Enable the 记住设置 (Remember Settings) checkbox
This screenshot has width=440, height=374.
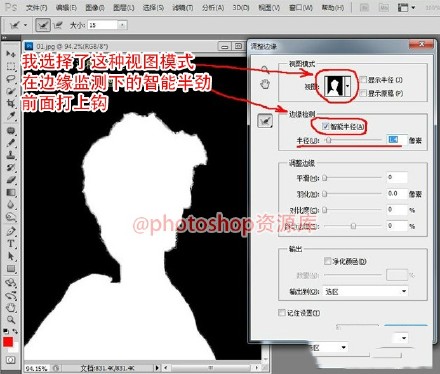click(282, 313)
